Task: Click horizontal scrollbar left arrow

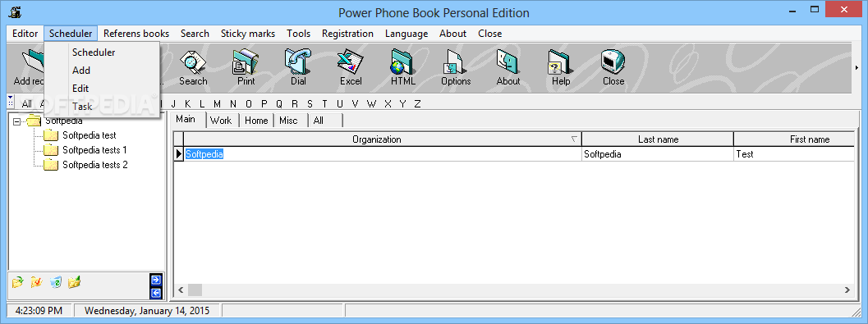Action: (181, 290)
